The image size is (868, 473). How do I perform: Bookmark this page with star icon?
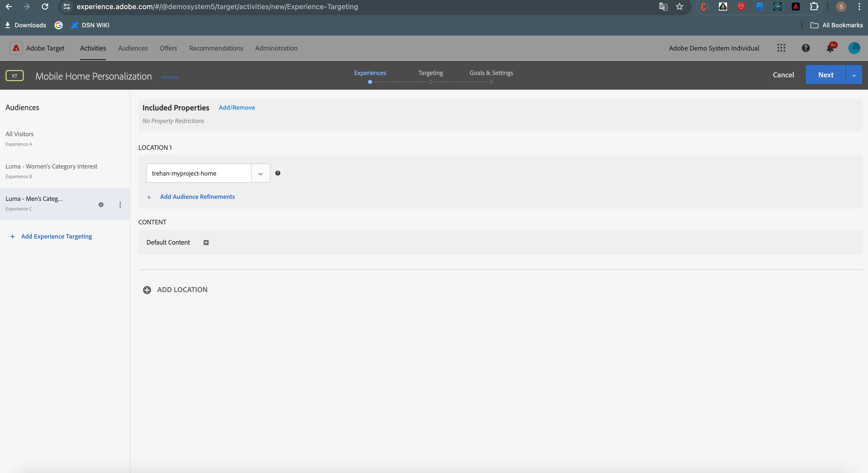679,7
